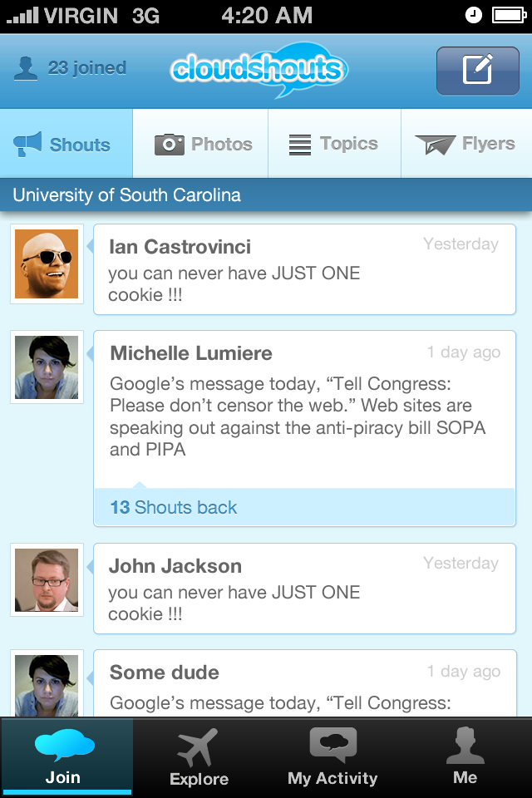The height and width of the screenshot is (798, 532).
Task: Tap the 23 joined members icon
Action: pos(26,68)
